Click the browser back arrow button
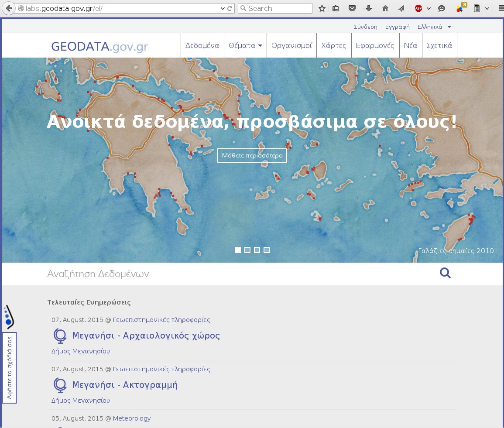Image resolution: width=504 pixels, height=428 pixels. point(9,8)
